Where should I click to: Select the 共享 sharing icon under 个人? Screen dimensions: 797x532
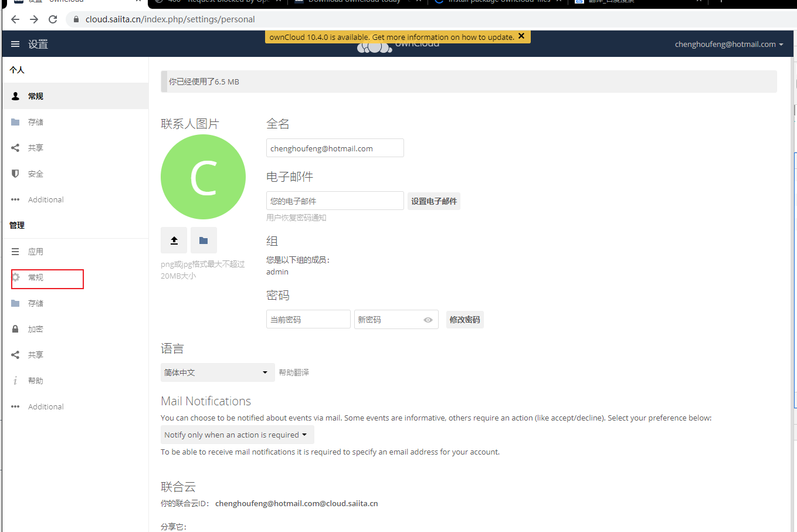15,147
